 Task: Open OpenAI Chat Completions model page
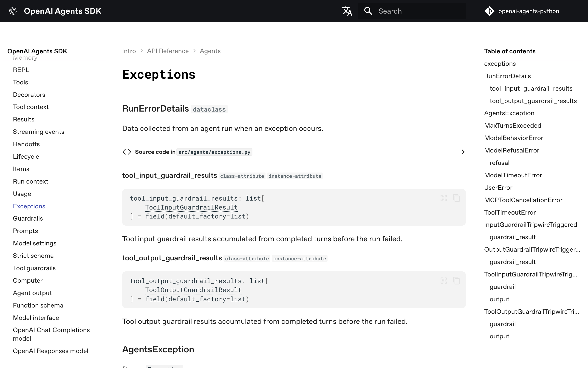(x=51, y=334)
